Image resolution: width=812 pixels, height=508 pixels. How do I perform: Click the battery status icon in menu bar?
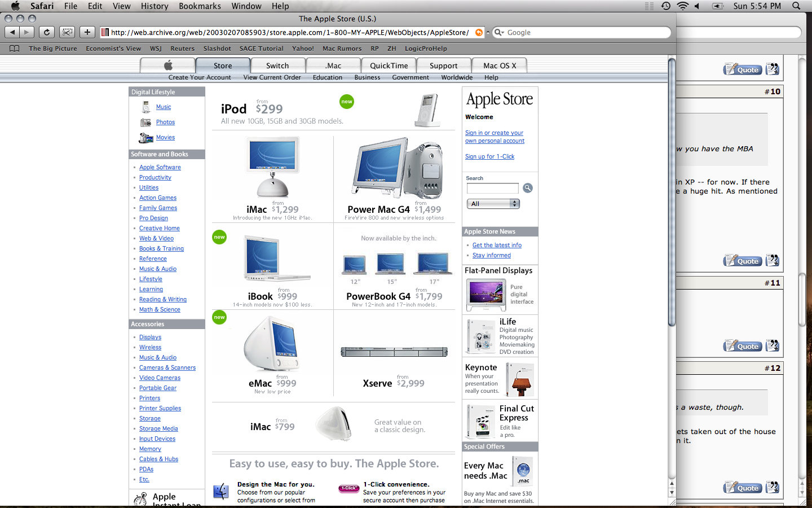[718, 6]
